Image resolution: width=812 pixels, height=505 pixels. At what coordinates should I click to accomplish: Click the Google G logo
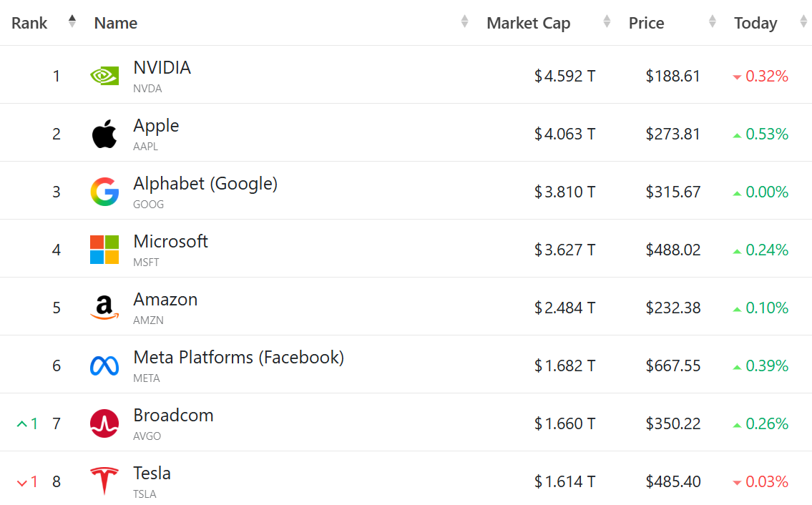[104, 192]
